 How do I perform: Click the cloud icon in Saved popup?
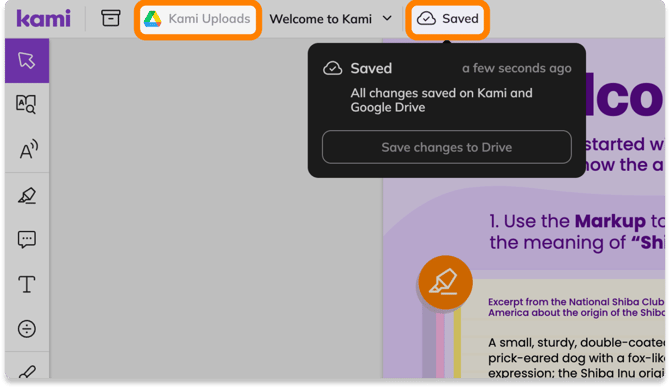coord(332,68)
